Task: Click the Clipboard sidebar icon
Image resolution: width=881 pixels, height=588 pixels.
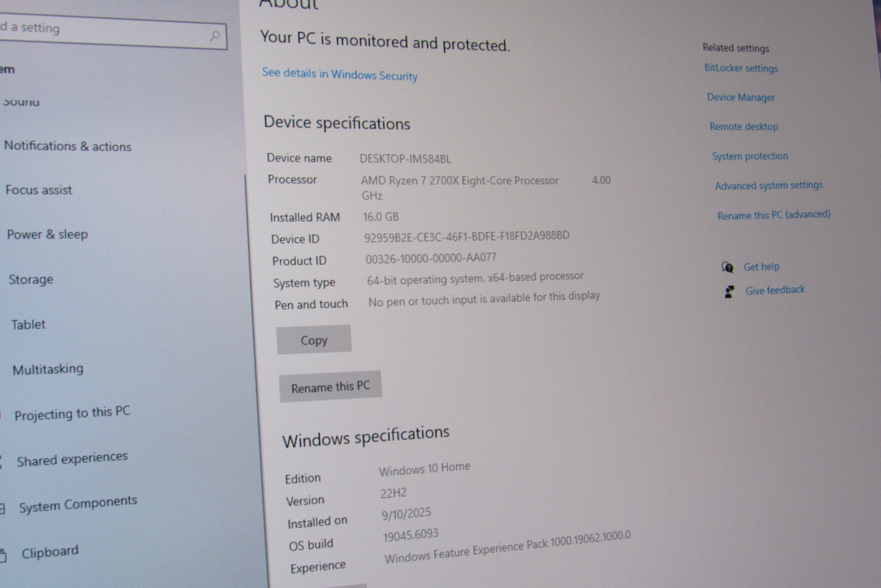Action: (3, 555)
